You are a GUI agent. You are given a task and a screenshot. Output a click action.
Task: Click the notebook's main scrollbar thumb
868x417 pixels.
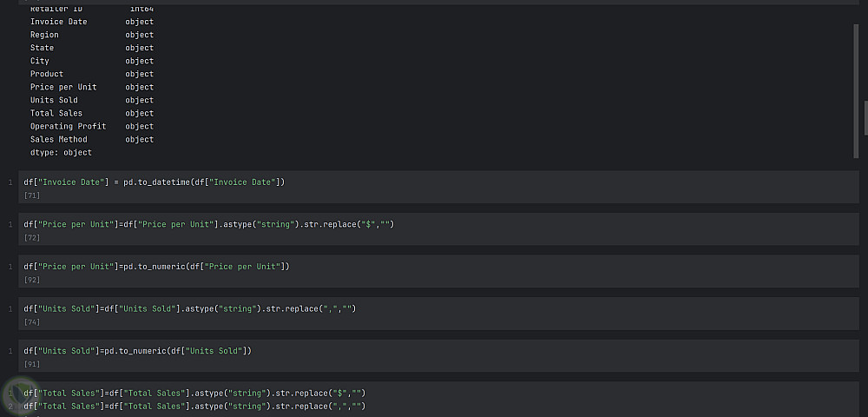pos(865,117)
